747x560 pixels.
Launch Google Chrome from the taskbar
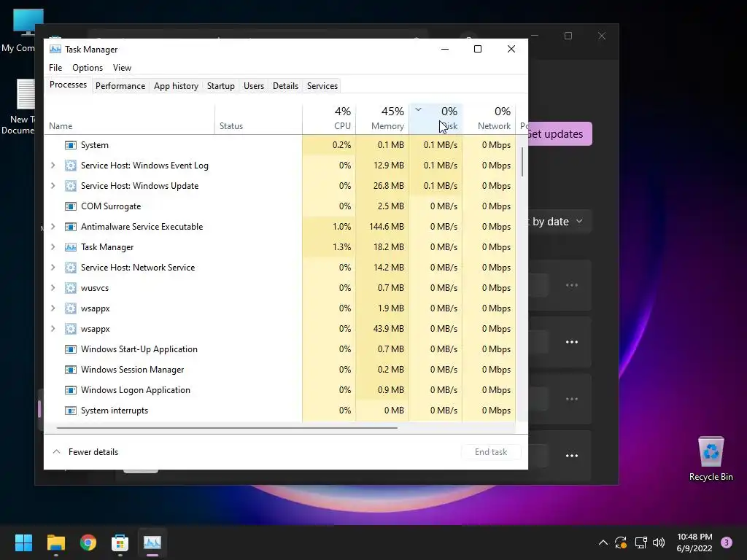tap(88, 542)
